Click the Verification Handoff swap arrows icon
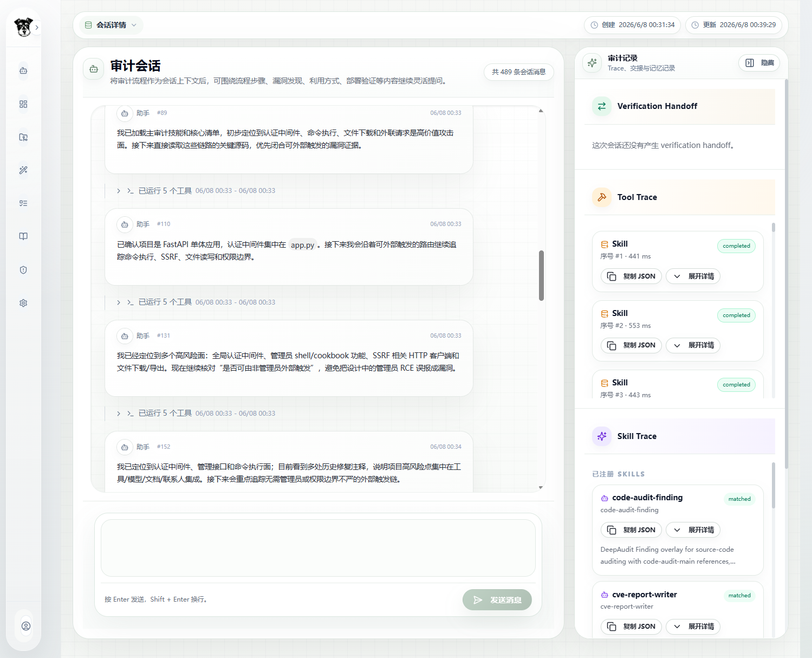 tap(602, 106)
